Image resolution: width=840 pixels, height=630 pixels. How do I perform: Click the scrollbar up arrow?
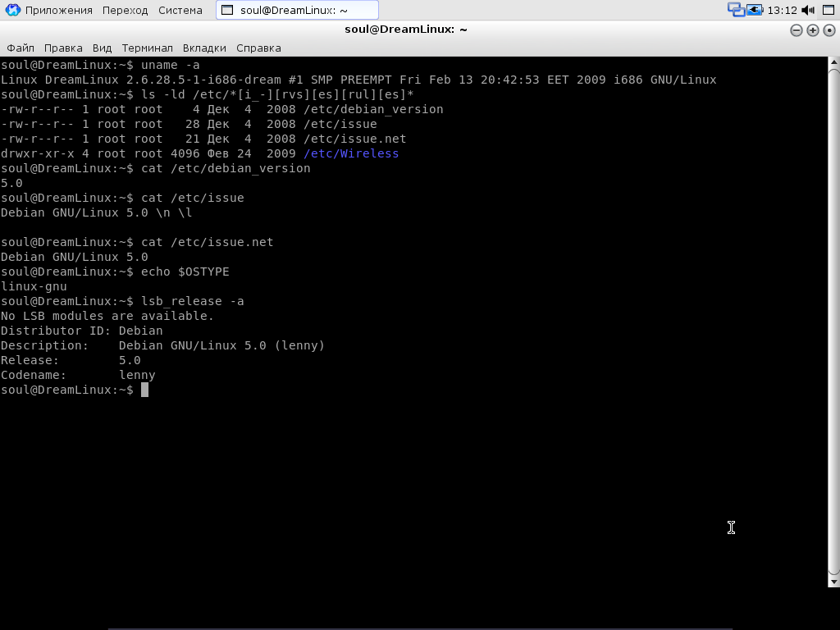pyautogui.click(x=834, y=62)
